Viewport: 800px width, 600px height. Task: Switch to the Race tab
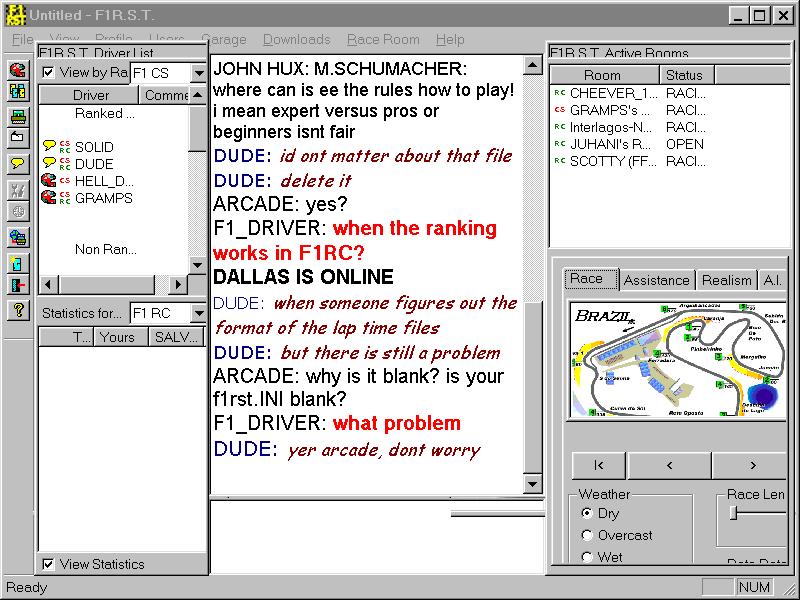pyautogui.click(x=590, y=279)
